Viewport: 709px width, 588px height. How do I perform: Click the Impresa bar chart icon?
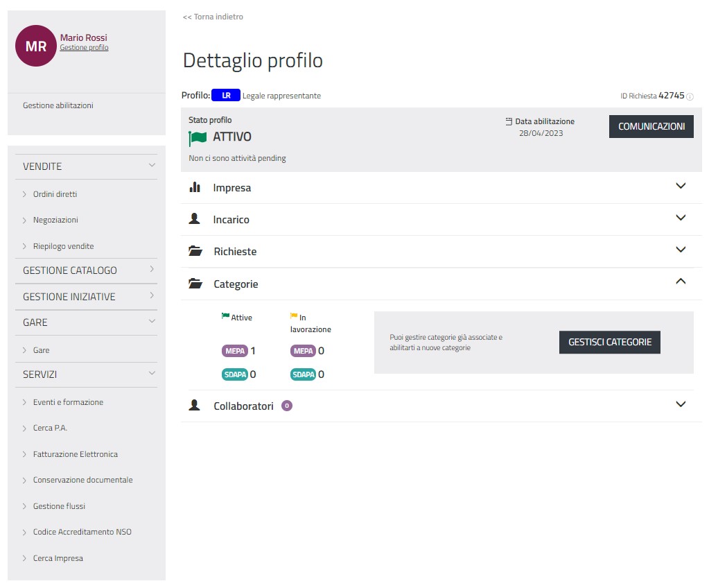[195, 187]
